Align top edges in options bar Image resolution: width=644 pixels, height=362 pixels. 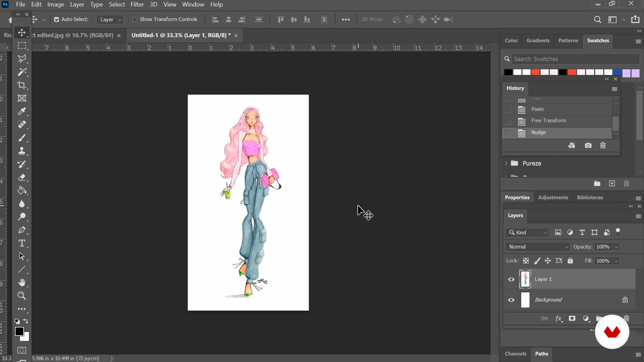(x=281, y=19)
